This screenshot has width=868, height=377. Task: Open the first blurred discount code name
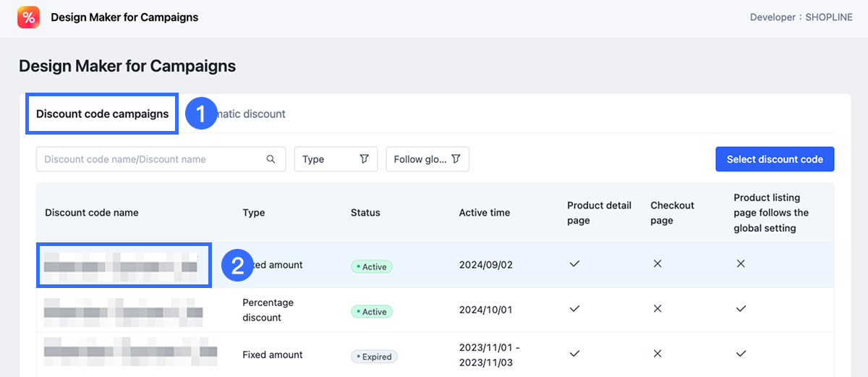click(x=122, y=265)
